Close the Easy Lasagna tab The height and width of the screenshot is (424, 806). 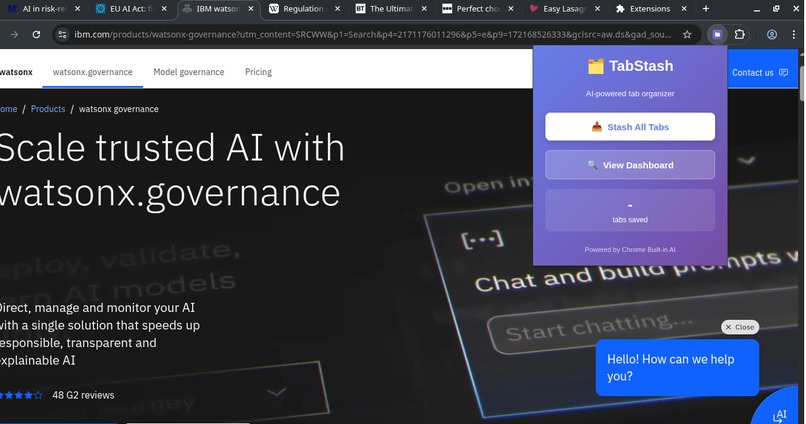[x=597, y=9]
